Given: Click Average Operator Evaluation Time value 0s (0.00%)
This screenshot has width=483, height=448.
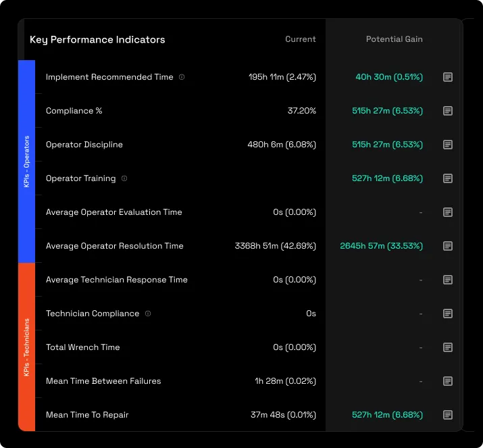Looking at the screenshot, I should [x=295, y=212].
